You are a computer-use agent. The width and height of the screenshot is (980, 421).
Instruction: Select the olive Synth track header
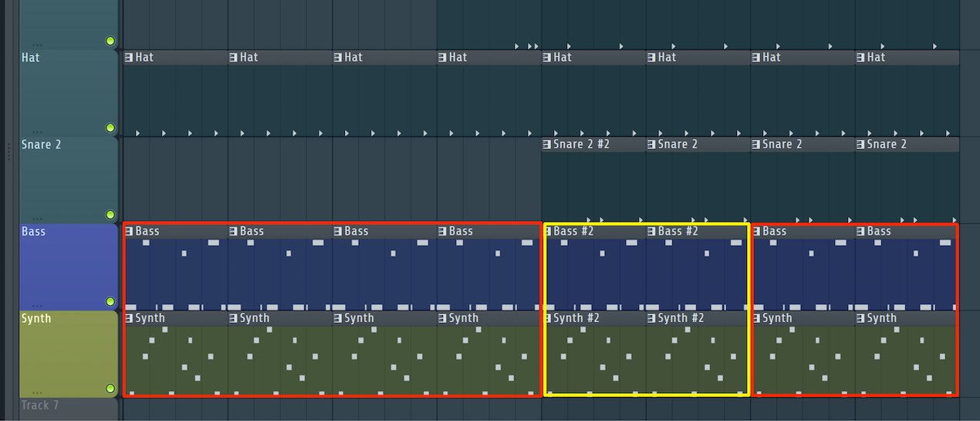69,354
